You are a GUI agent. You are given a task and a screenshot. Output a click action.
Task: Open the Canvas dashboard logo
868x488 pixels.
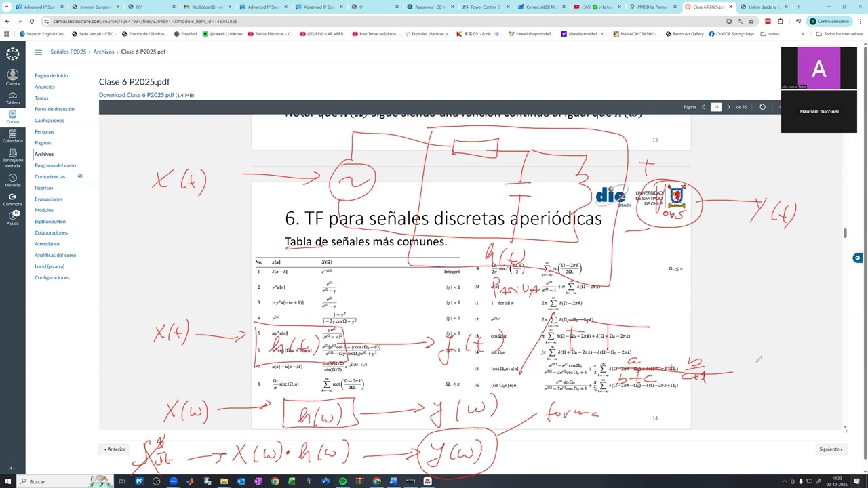click(12, 54)
